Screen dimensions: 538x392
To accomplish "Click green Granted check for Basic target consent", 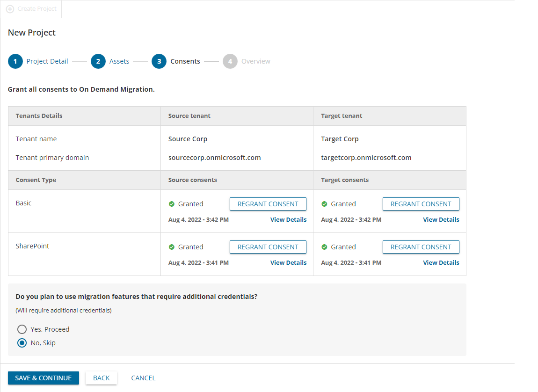I will [x=325, y=204].
